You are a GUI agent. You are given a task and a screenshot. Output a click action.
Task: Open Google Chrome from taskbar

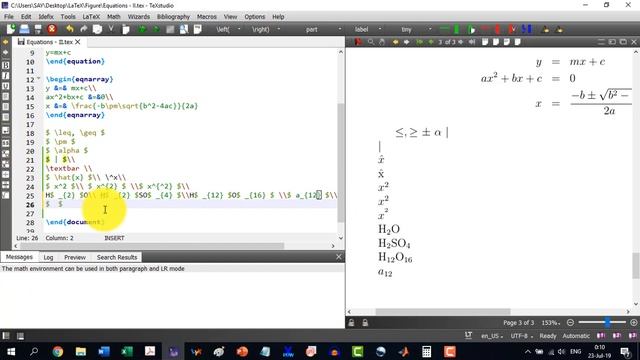point(58,351)
